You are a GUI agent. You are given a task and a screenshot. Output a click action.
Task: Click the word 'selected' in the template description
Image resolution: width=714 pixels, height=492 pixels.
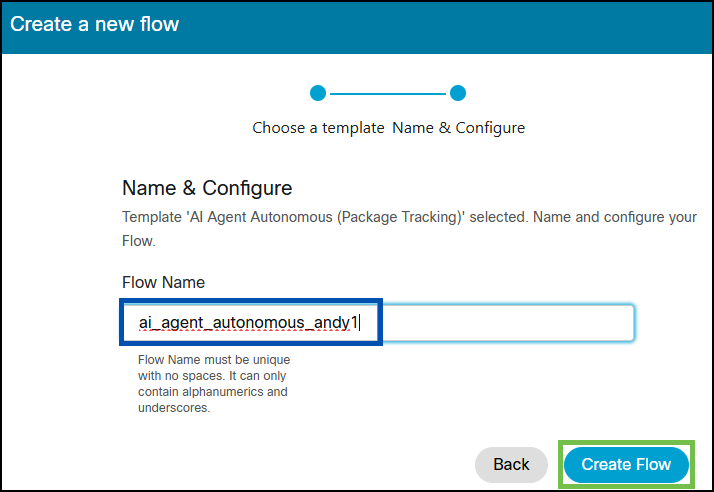point(494,217)
